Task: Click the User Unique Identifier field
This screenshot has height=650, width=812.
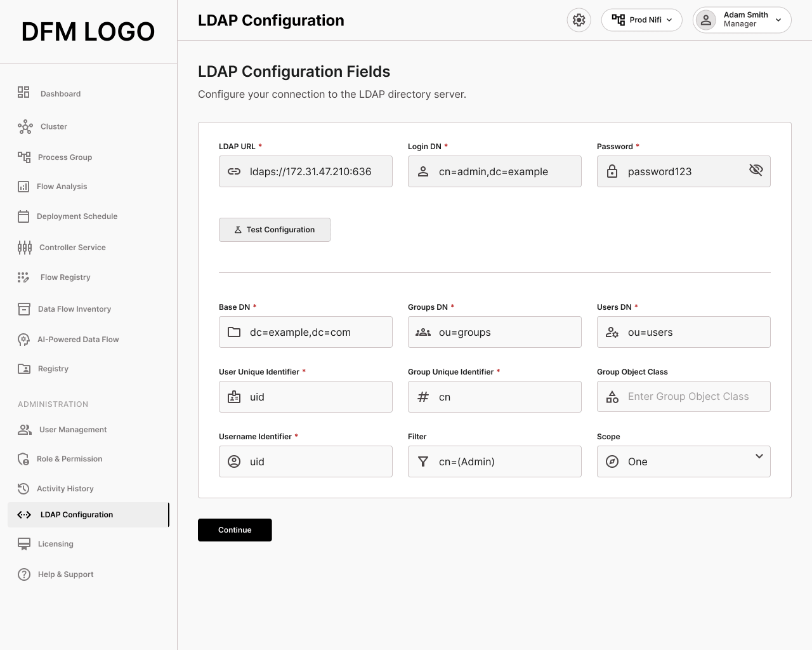Action: pos(306,397)
